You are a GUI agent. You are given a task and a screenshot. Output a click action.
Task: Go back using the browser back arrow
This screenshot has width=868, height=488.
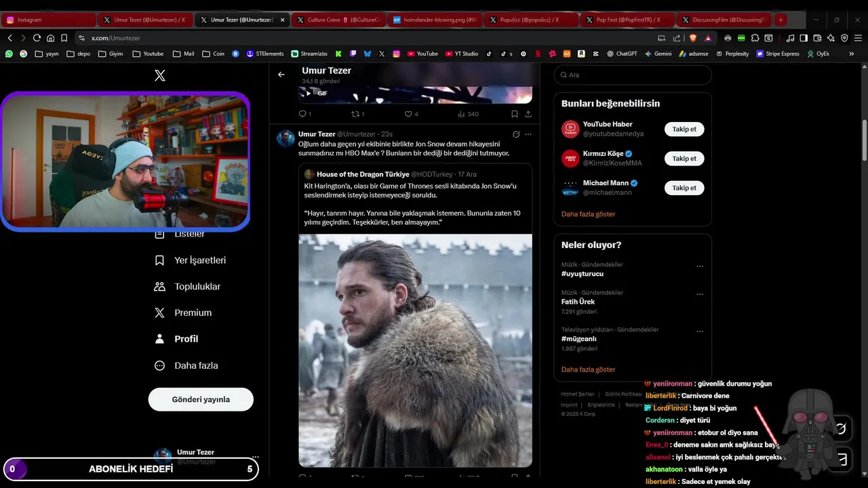[x=9, y=38]
